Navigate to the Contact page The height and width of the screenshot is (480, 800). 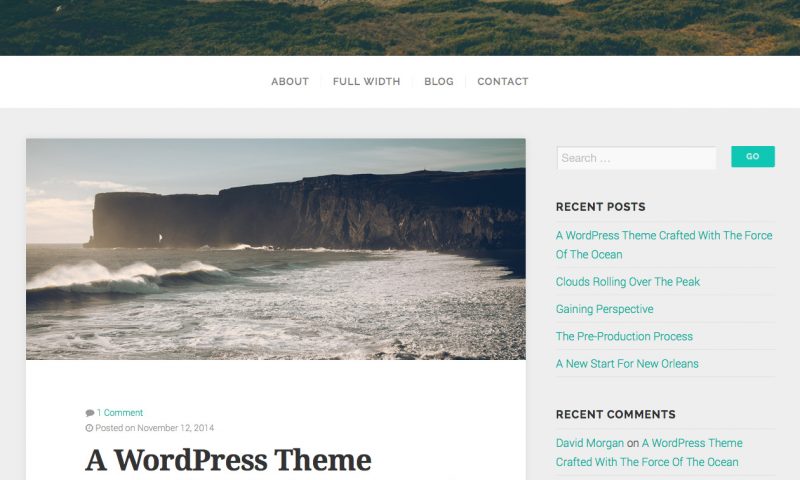tap(503, 82)
